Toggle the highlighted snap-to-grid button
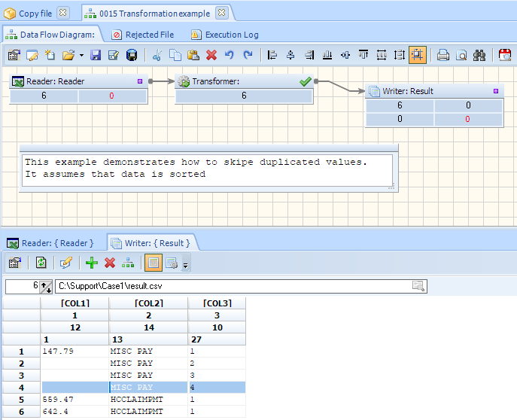 click(x=418, y=55)
